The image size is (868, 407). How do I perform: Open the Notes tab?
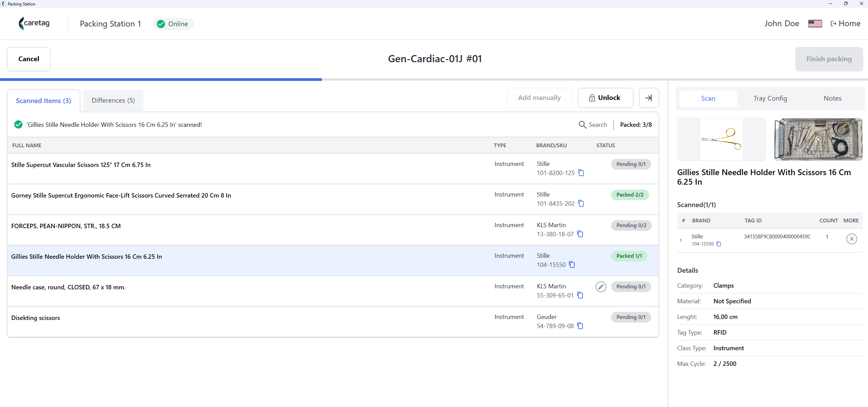click(832, 98)
